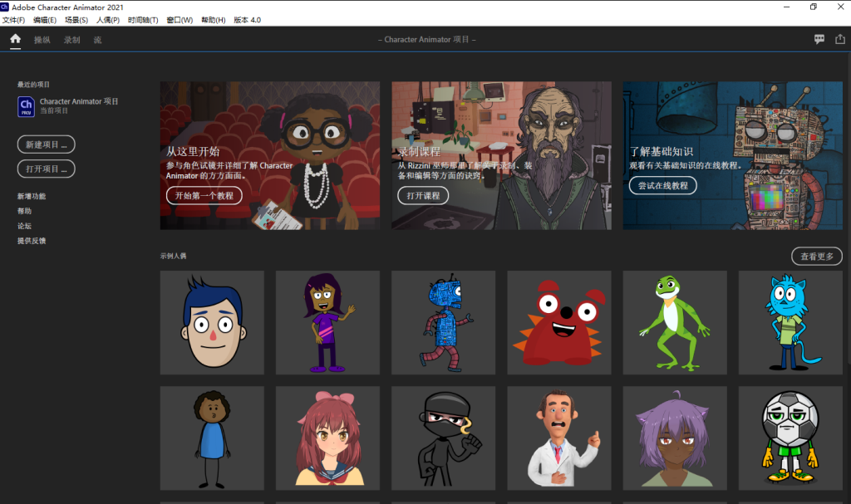Click the 打开课程 button
Image resolution: width=851 pixels, height=504 pixels.
[423, 196]
